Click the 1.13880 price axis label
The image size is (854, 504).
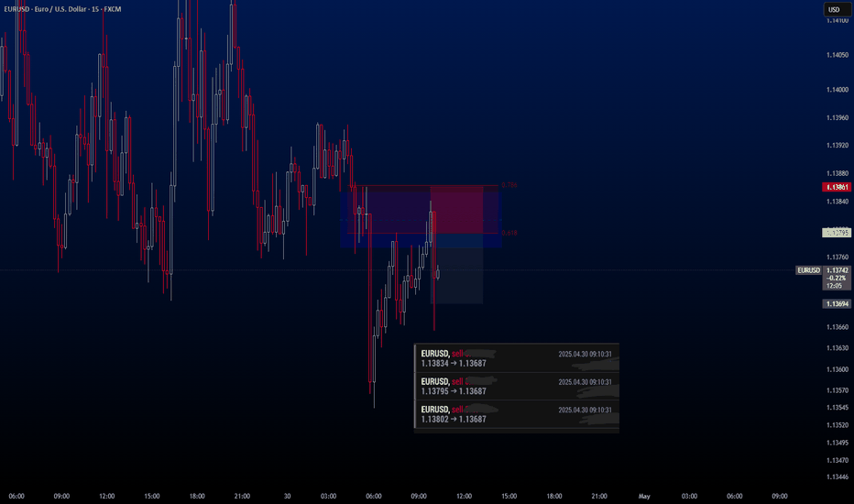(x=838, y=174)
